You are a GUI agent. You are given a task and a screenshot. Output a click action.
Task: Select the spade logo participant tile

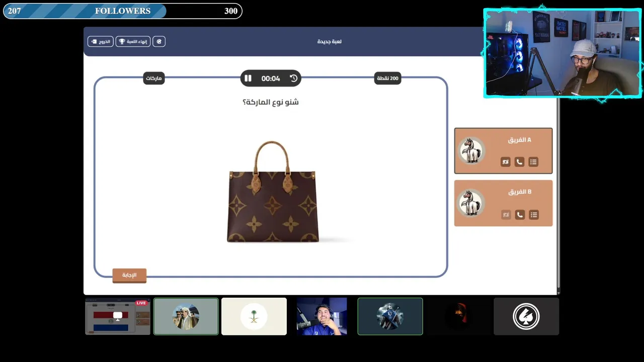[526, 316]
